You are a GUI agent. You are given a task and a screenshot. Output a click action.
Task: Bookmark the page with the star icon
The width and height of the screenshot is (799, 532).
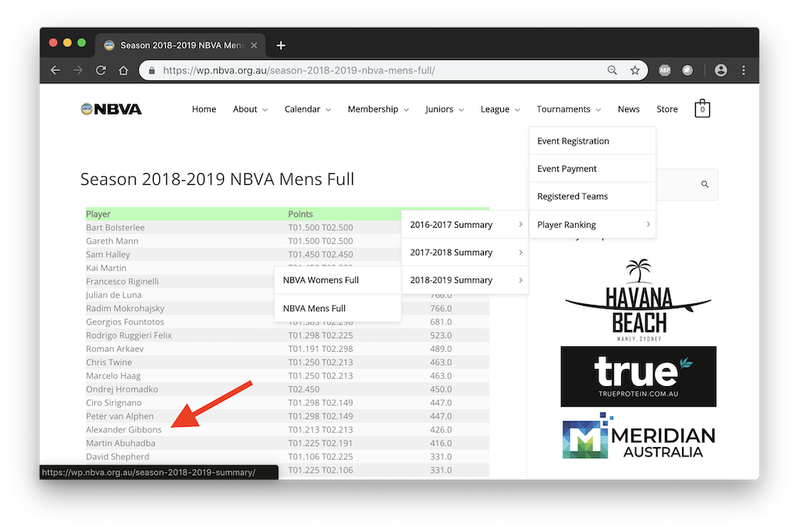(635, 70)
